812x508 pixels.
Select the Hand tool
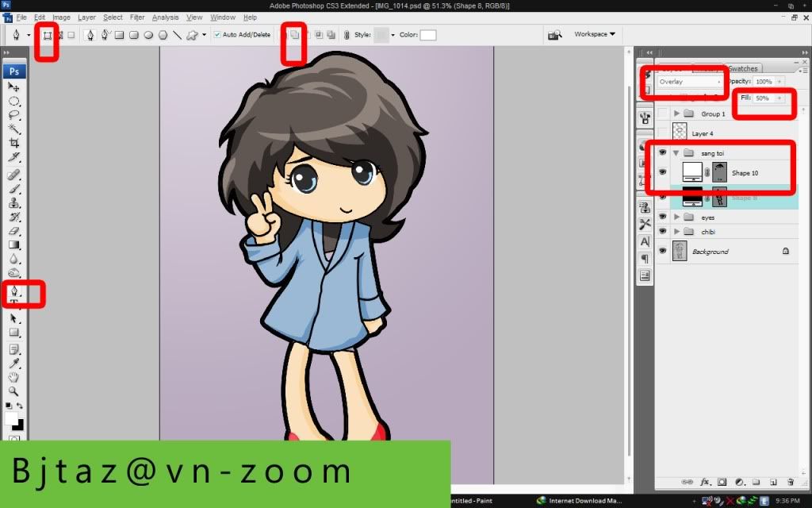click(14, 377)
